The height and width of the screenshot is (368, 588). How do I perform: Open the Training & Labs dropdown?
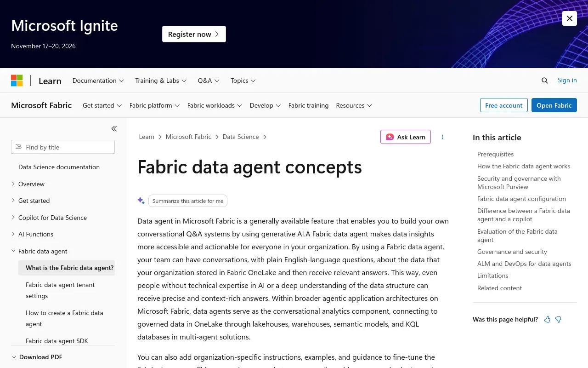pos(161,80)
